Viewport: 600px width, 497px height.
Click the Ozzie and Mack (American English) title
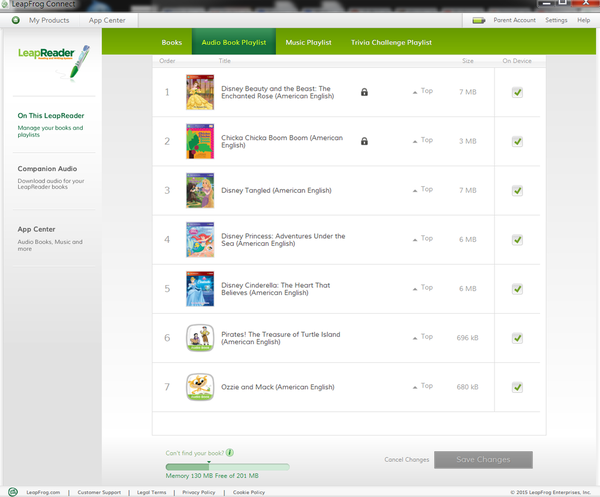(x=278, y=387)
